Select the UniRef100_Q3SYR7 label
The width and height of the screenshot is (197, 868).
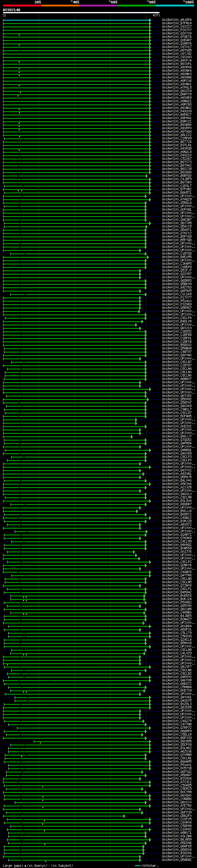(x=177, y=274)
